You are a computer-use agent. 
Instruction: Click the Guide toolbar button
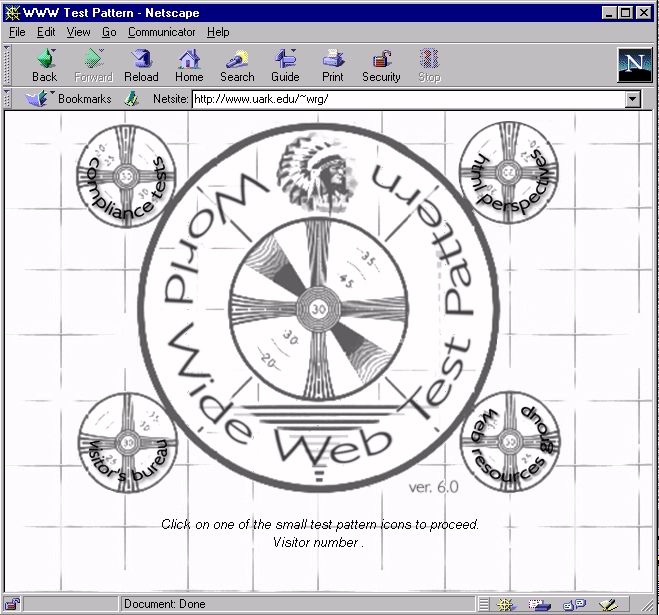(x=285, y=65)
